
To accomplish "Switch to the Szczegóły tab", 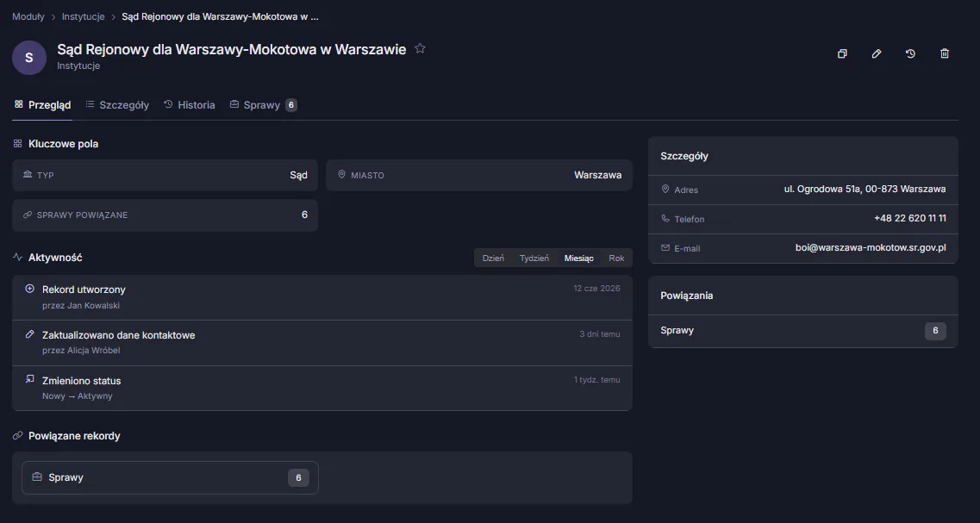I will [x=117, y=105].
